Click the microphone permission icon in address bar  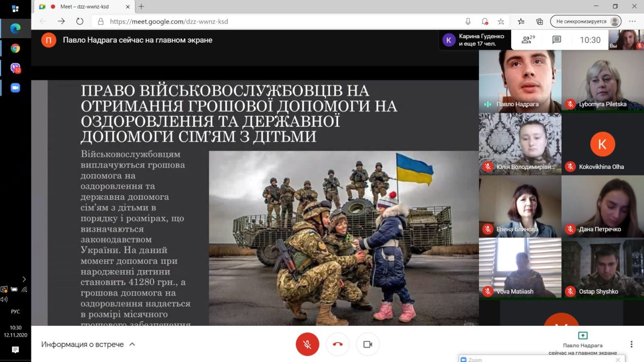[468, 22]
